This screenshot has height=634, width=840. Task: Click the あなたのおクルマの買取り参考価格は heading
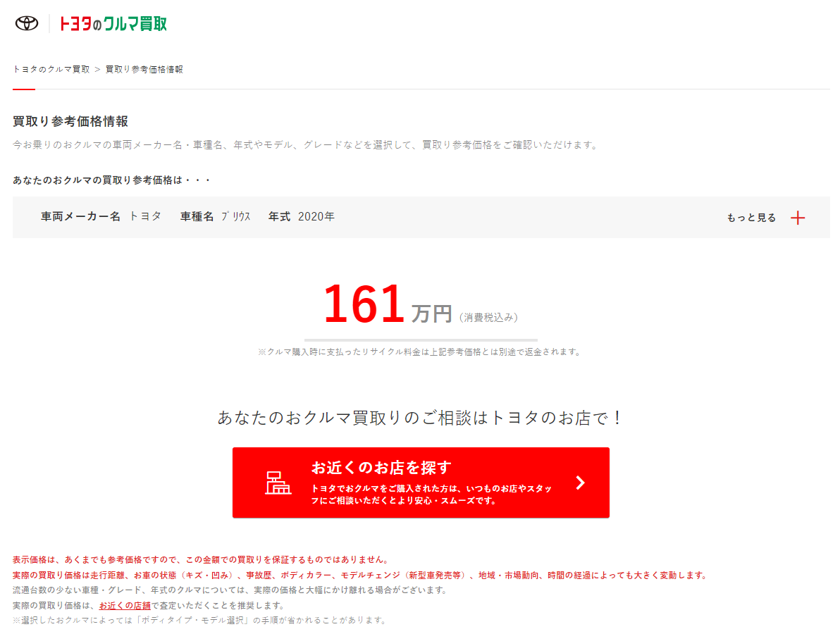click(111, 180)
